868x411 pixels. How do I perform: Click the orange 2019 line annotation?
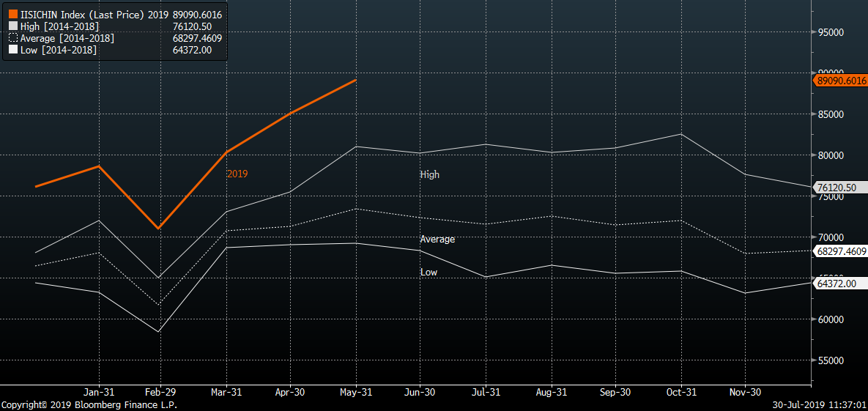click(237, 174)
